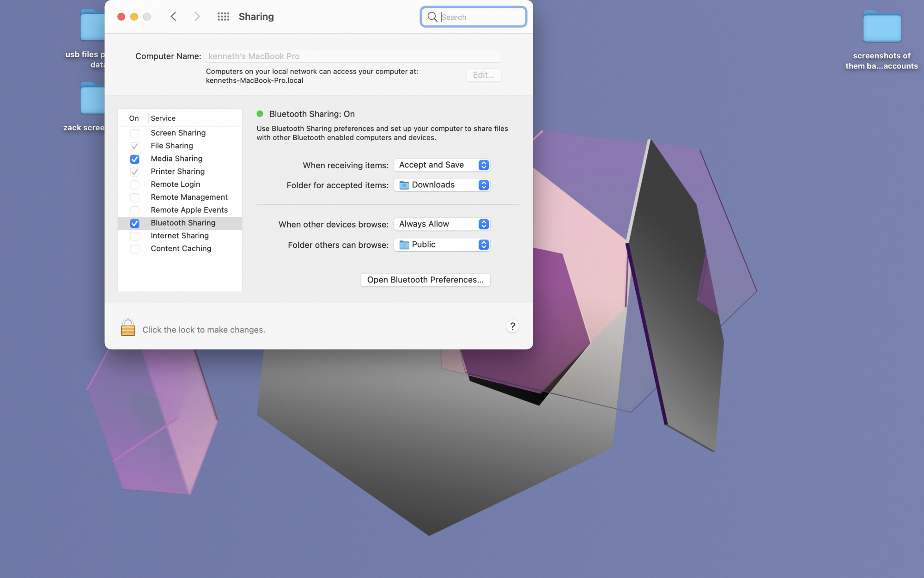Toggle the Media Sharing checkbox

134,159
